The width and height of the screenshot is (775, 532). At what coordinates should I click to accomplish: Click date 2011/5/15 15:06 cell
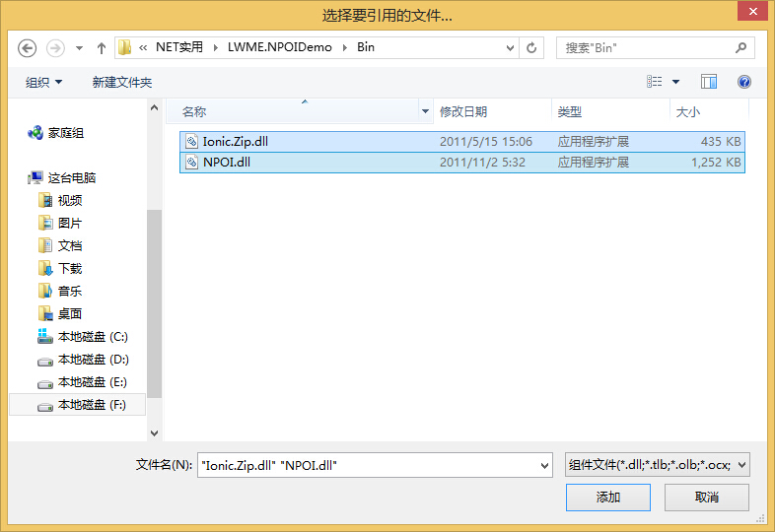pos(486,142)
